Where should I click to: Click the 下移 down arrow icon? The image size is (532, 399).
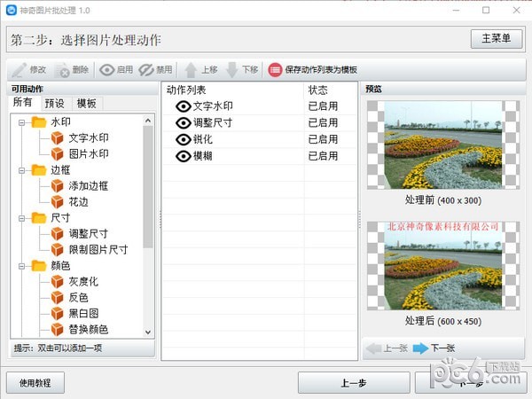(232, 70)
